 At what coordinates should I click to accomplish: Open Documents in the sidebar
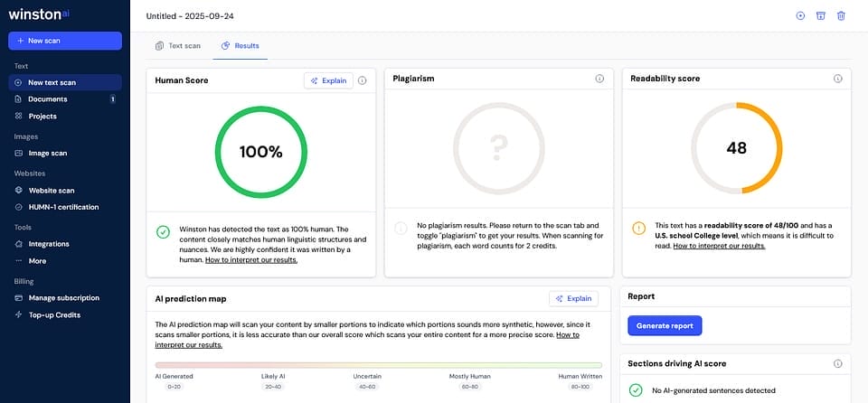[47, 98]
